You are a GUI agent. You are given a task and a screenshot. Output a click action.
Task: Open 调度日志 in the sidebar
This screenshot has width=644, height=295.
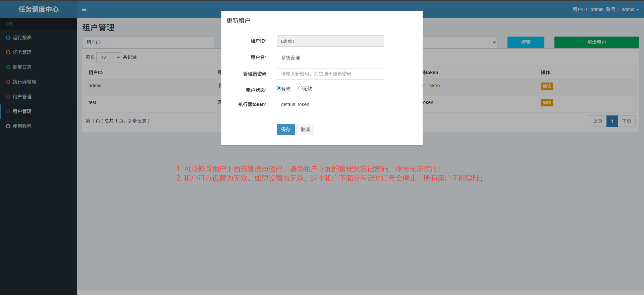22,67
